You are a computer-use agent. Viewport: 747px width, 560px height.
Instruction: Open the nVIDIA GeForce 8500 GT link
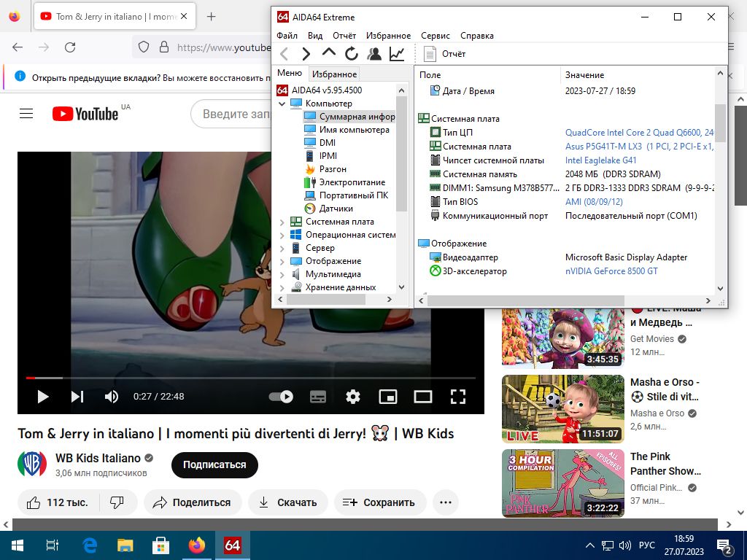[x=611, y=271]
